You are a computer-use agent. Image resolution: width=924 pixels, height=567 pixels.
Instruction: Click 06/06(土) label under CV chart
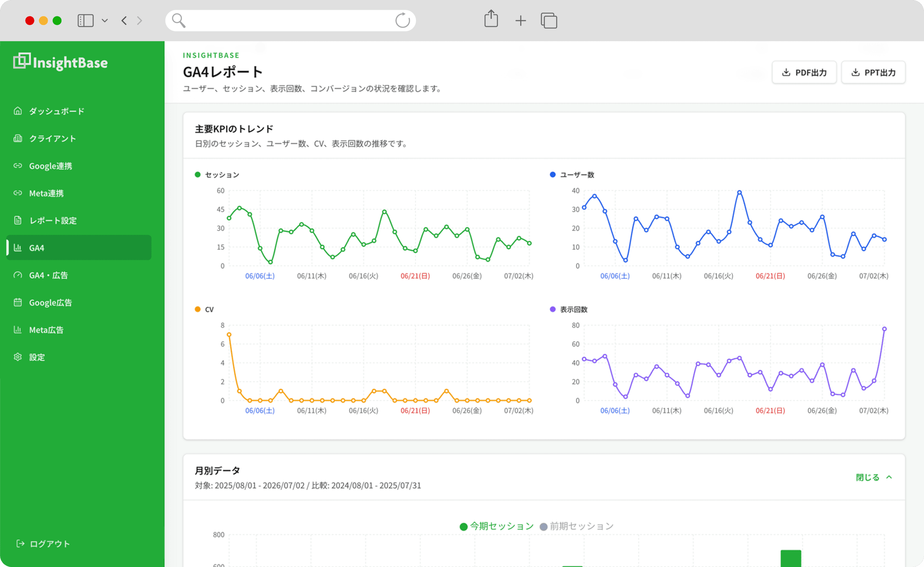(x=260, y=411)
